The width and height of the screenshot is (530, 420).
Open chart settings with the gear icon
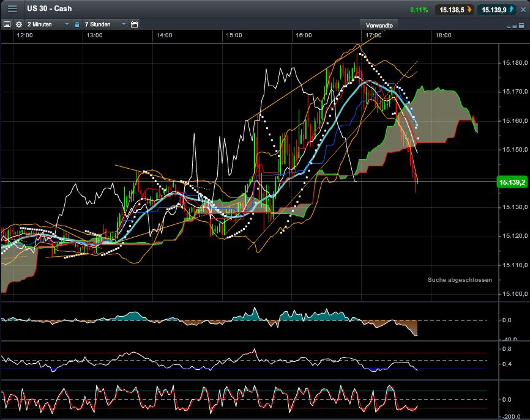click(x=18, y=24)
